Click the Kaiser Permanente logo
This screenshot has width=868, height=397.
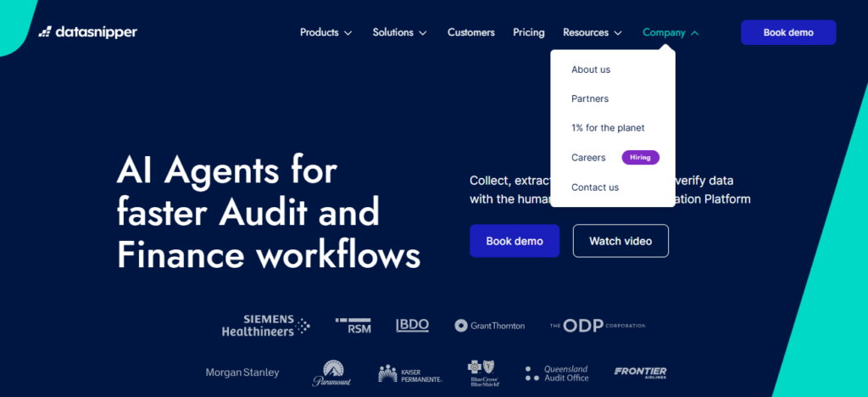(x=410, y=374)
